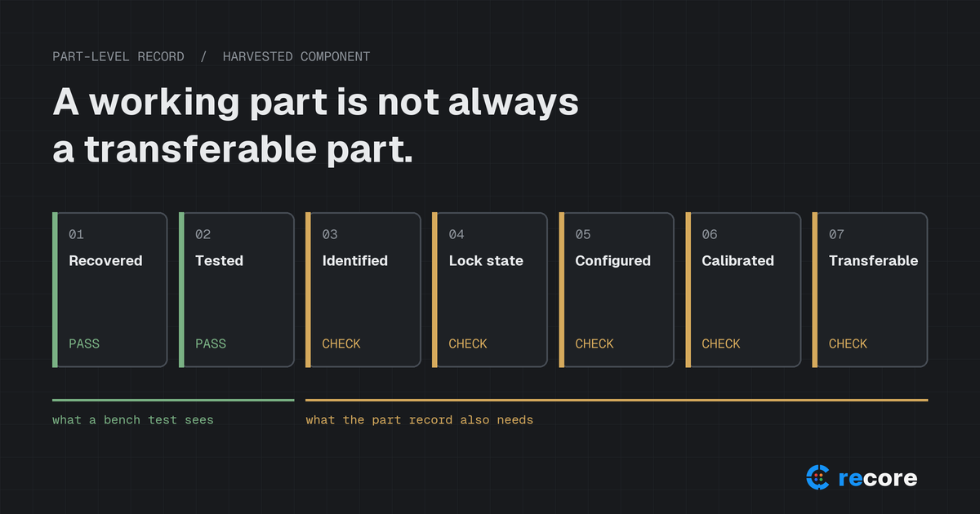
Task: Open the 04 Lock state card
Action: 490,290
